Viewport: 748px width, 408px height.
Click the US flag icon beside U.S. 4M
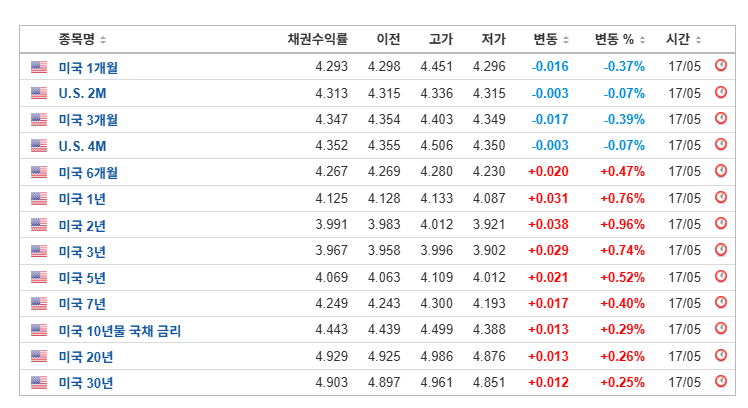point(39,146)
